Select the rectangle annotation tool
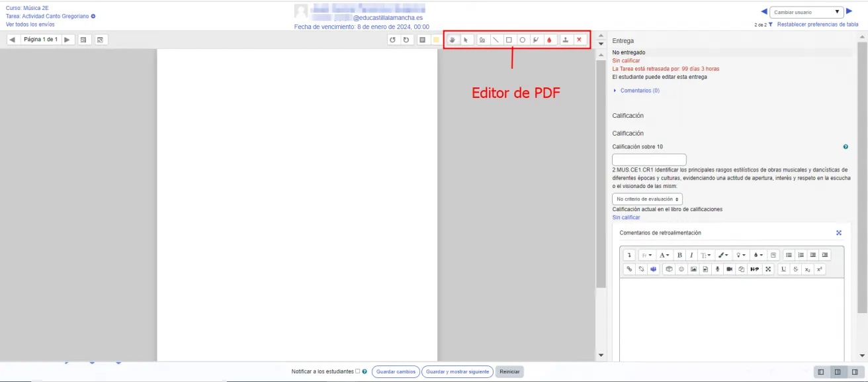868x382 pixels. point(509,40)
